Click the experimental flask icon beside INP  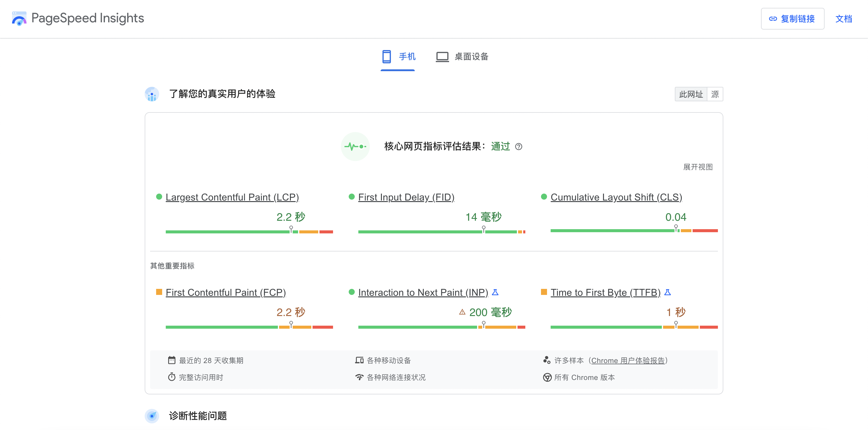(495, 292)
